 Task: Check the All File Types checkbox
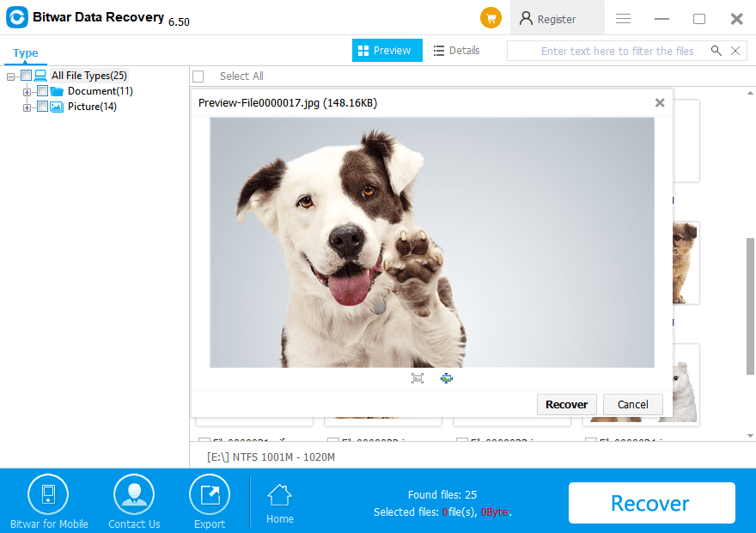point(26,76)
